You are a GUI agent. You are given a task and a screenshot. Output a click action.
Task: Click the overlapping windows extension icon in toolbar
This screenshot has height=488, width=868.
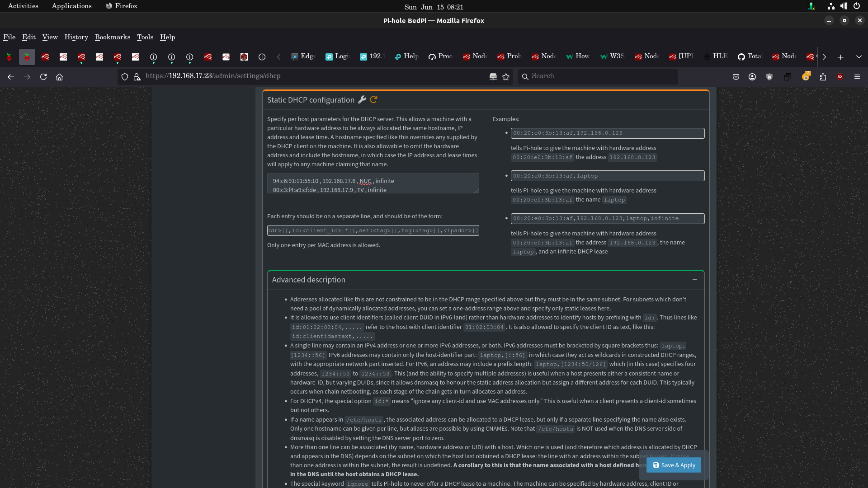click(x=787, y=77)
